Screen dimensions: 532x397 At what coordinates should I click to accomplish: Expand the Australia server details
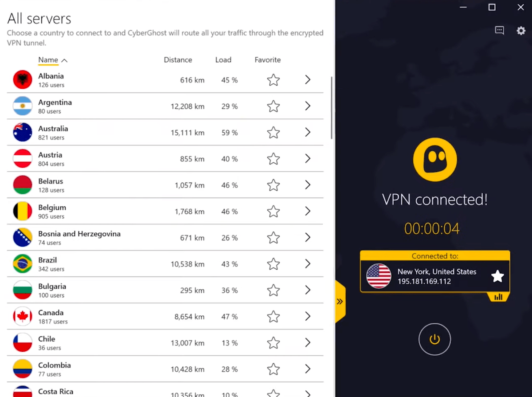[x=308, y=133]
